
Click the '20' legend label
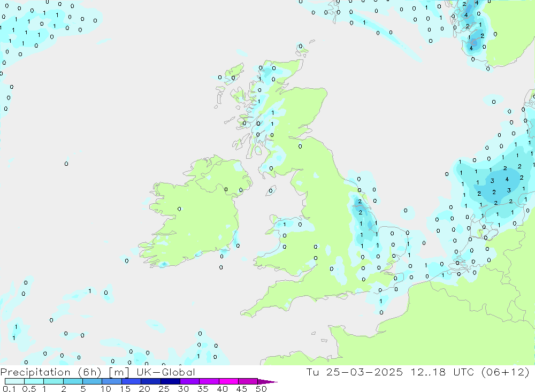click(x=144, y=389)
